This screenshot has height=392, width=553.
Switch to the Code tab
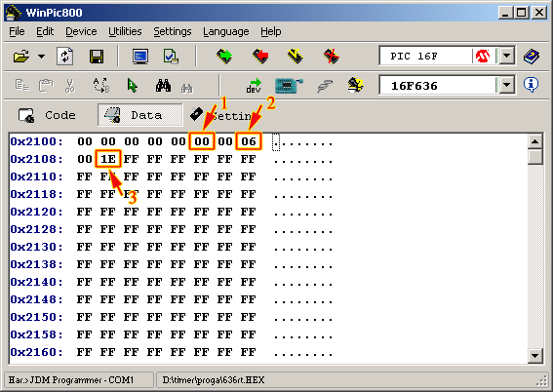[x=47, y=115]
